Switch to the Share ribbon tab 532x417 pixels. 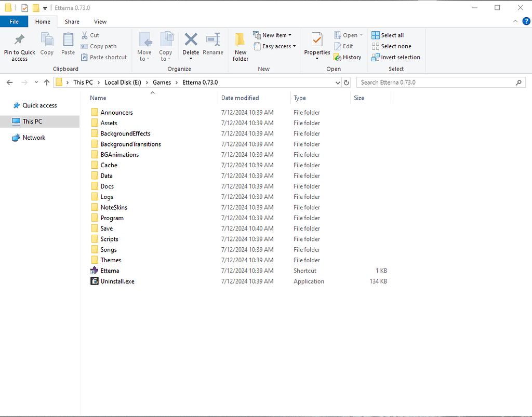[x=72, y=21]
